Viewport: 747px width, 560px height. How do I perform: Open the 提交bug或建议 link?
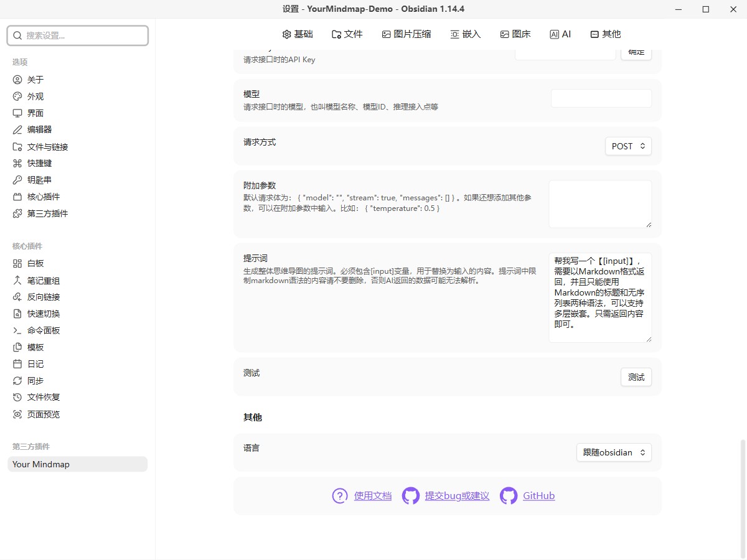coord(457,496)
